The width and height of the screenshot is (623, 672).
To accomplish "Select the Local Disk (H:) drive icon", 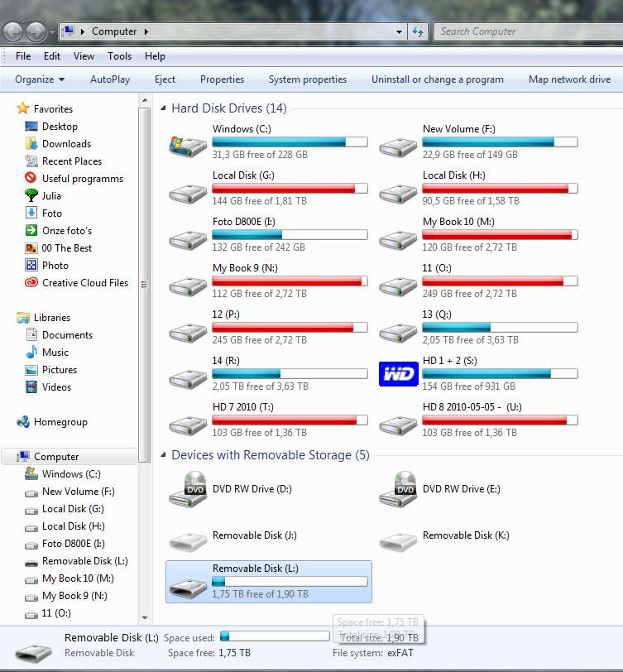I will (398, 194).
